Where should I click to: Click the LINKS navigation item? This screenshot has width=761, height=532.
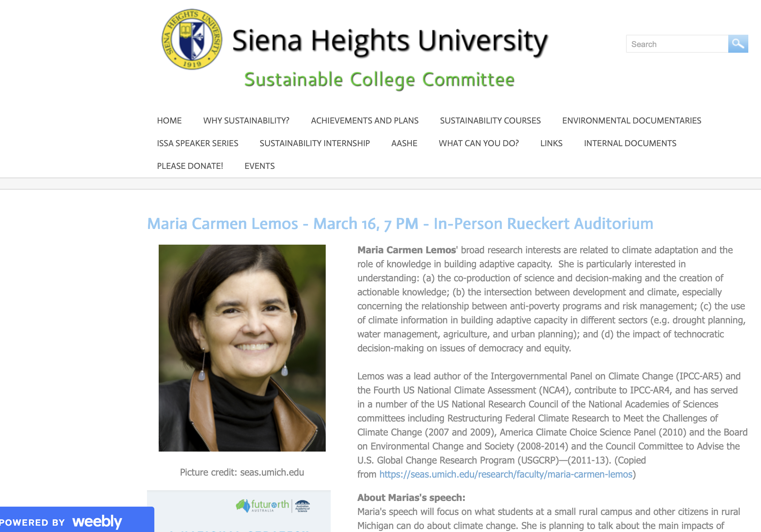[x=551, y=143]
